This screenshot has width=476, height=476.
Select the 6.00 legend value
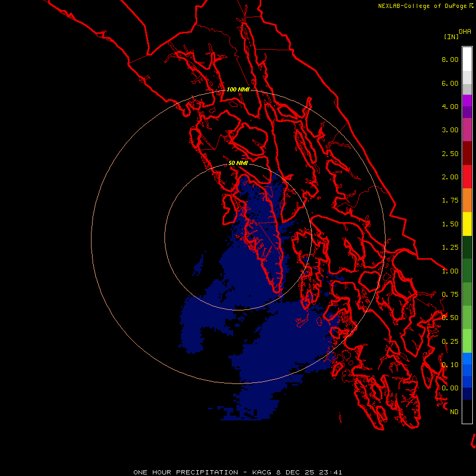click(x=450, y=83)
